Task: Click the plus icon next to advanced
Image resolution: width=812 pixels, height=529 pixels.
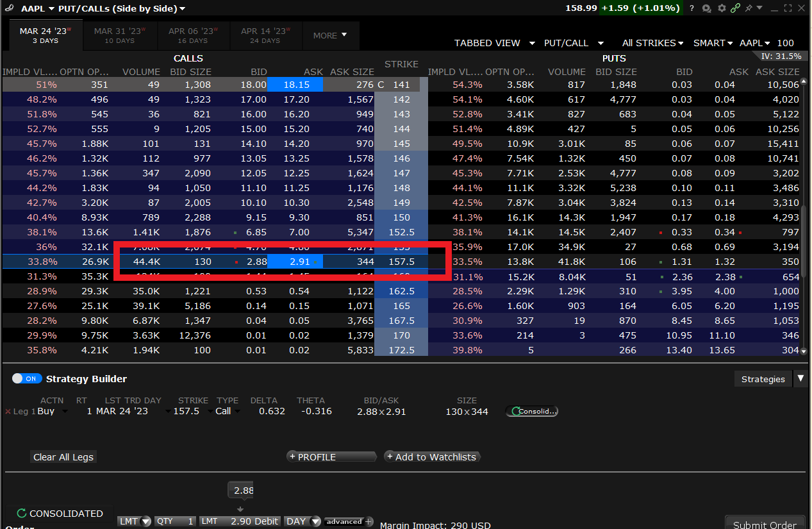Action: pyautogui.click(x=369, y=521)
